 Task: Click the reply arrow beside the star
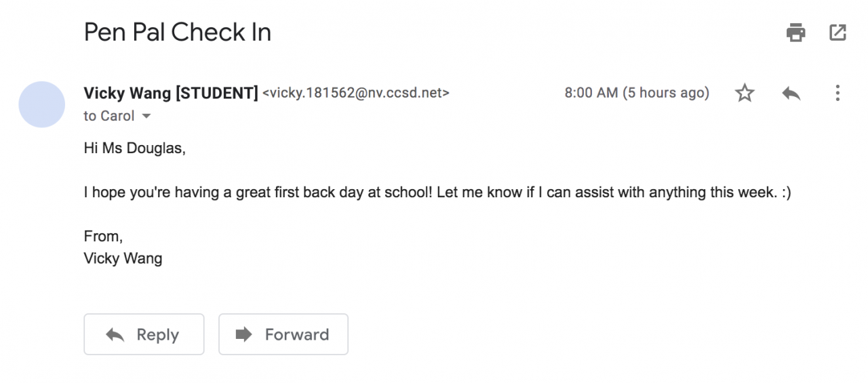click(x=791, y=94)
